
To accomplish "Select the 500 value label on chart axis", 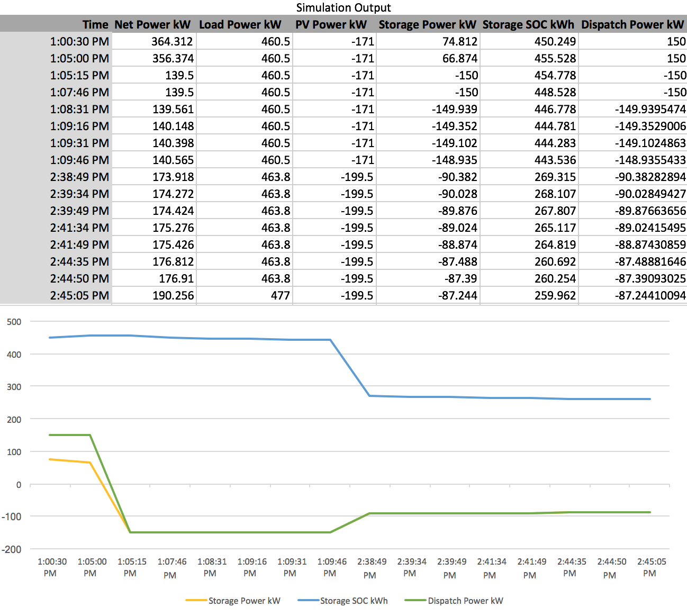I will 14,322.
